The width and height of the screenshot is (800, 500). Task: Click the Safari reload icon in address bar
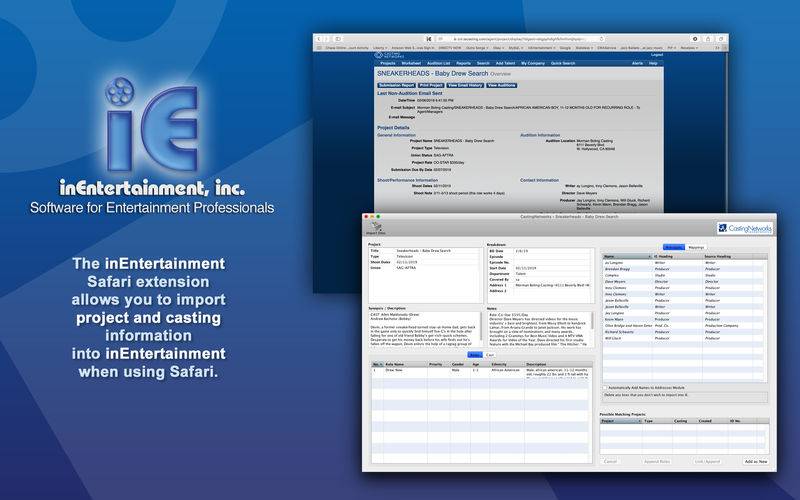click(x=602, y=39)
